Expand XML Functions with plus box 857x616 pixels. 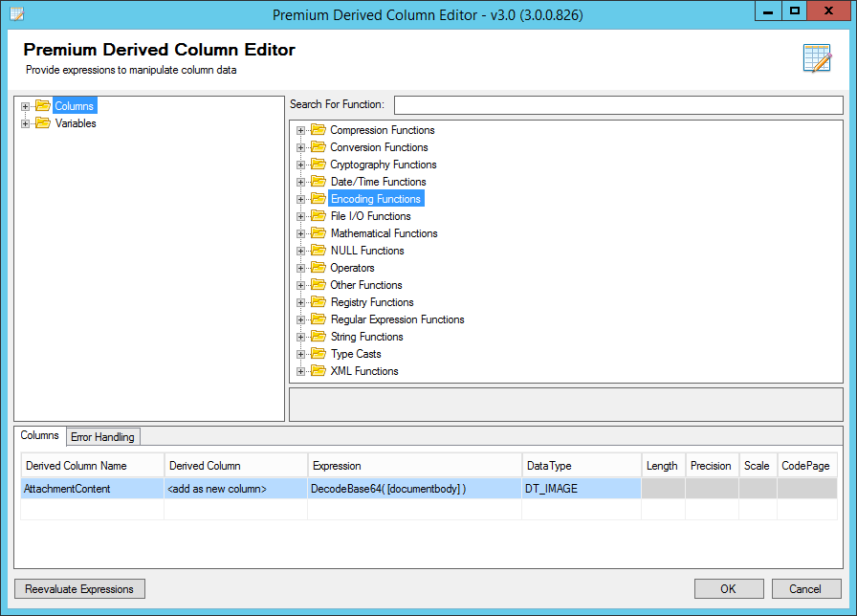(300, 371)
